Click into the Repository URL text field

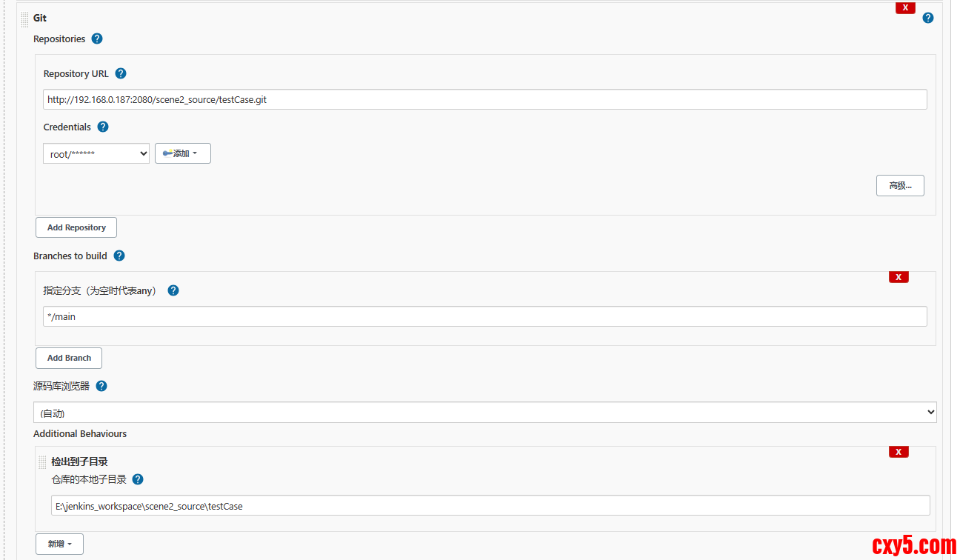pyautogui.click(x=484, y=99)
